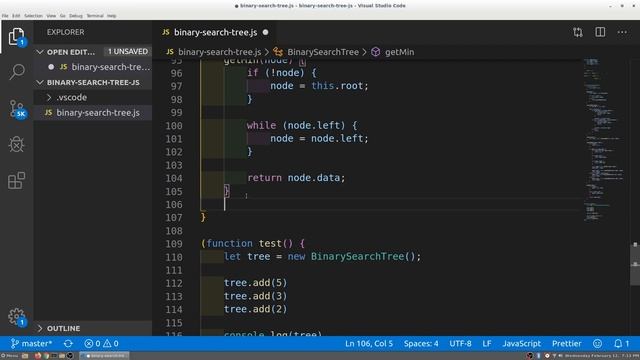Click 'tree.add(5)' code line
This screenshot has height=360, width=640.
click(255, 283)
